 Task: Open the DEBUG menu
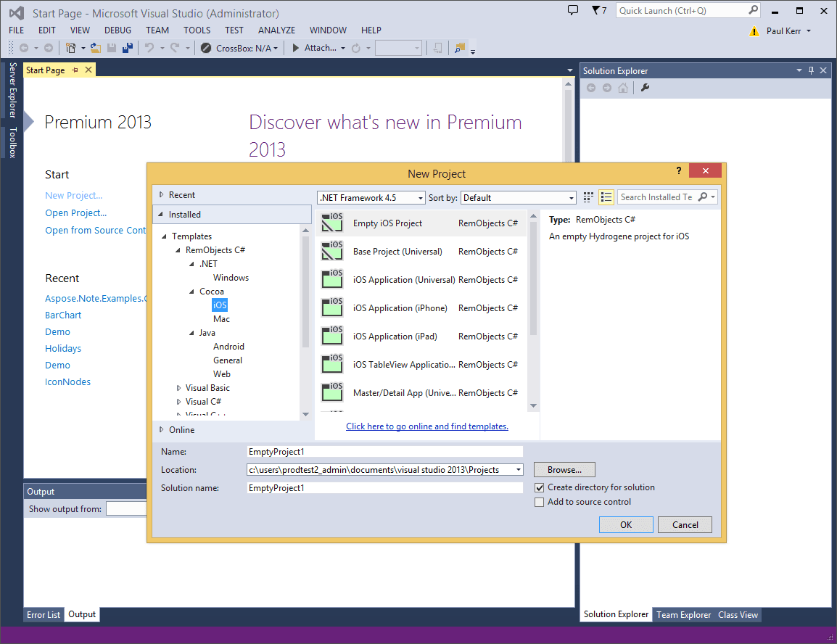point(117,30)
